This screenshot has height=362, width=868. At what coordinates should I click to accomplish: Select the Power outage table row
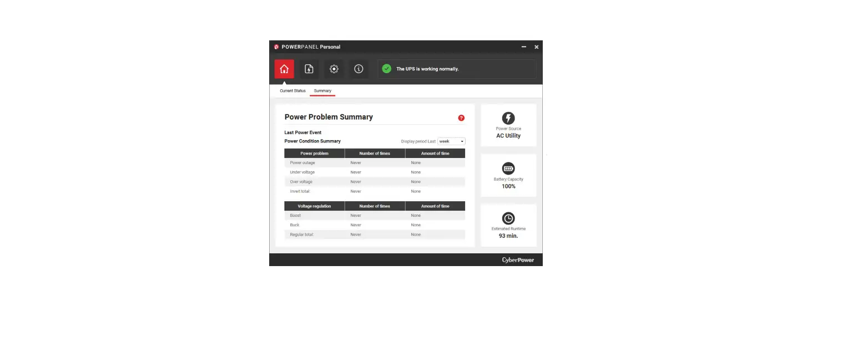(375, 162)
